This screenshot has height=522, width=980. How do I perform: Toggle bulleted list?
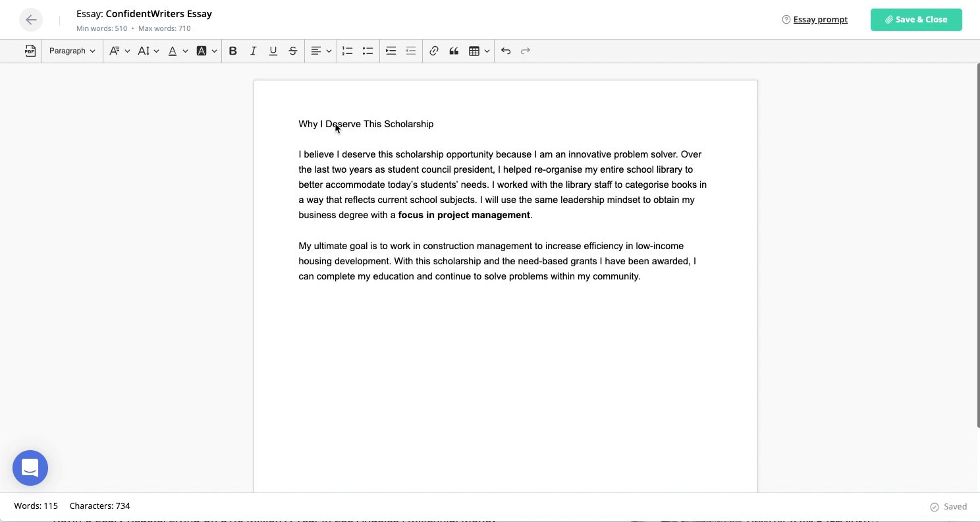click(x=367, y=51)
